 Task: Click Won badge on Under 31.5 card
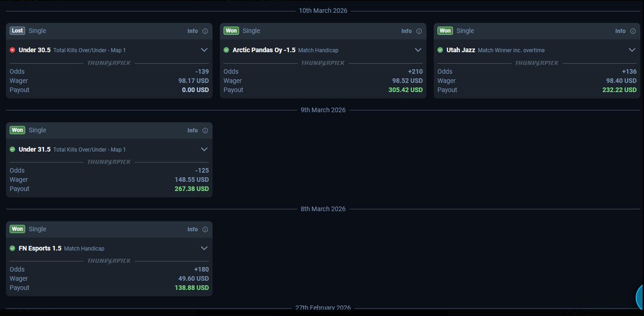18,130
